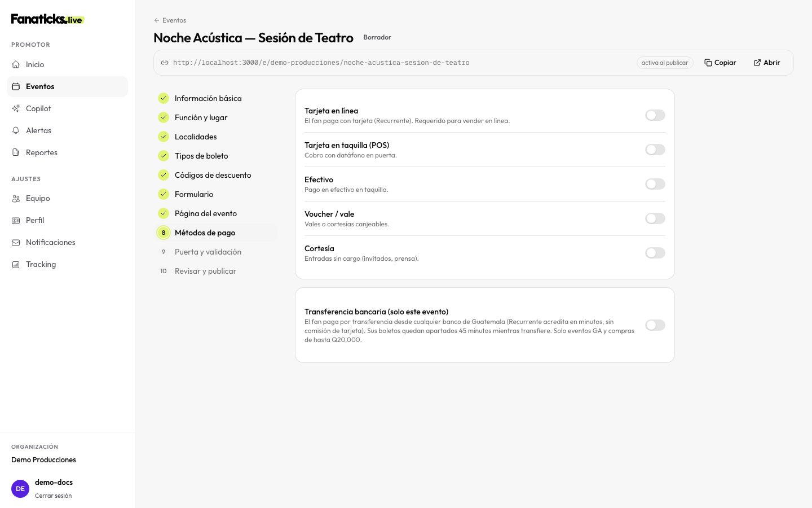Click the Alertas bell icon
The width and height of the screenshot is (812, 508).
point(16,130)
